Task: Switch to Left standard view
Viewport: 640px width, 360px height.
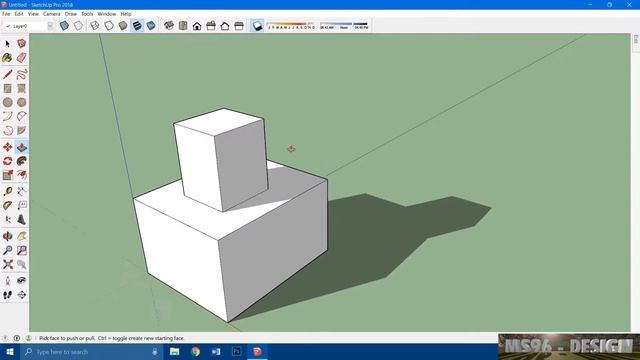Action: coord(239,26)
